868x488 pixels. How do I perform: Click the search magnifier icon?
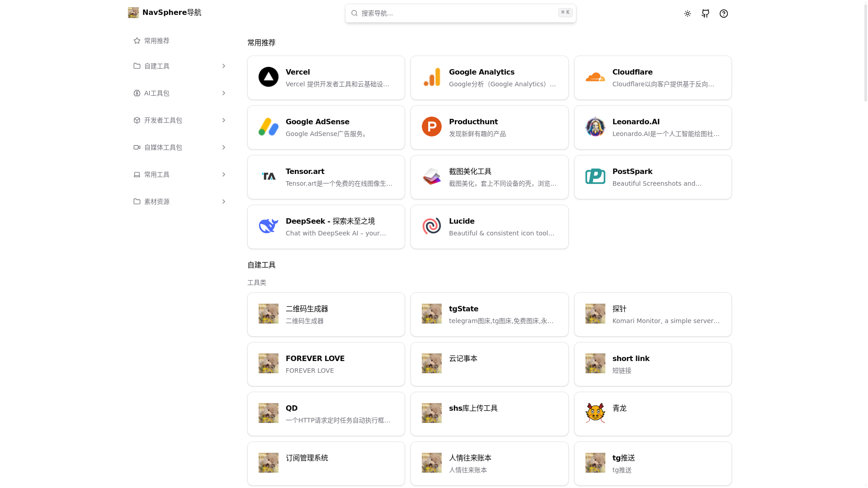click(x=354, y=13)
